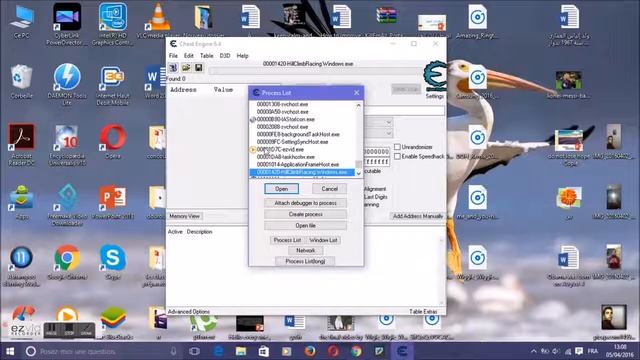
Task: Click Attach debugger to process
Action: (305, 203)
